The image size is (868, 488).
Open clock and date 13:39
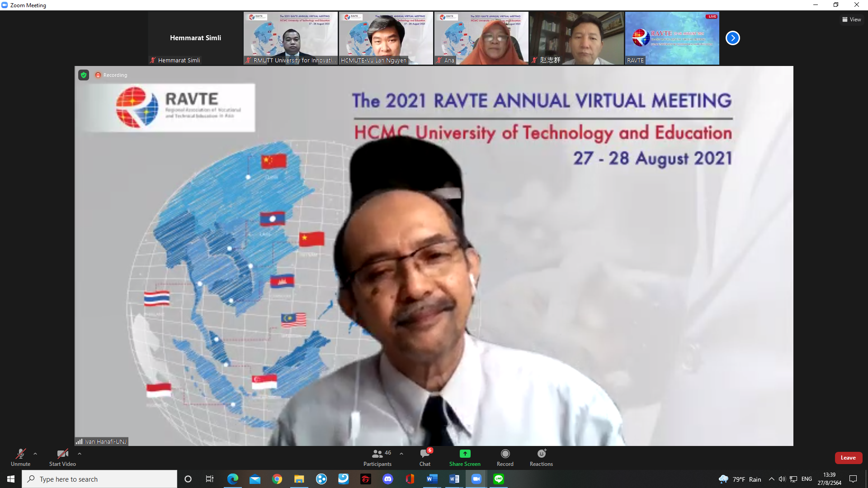pos(830,479)
